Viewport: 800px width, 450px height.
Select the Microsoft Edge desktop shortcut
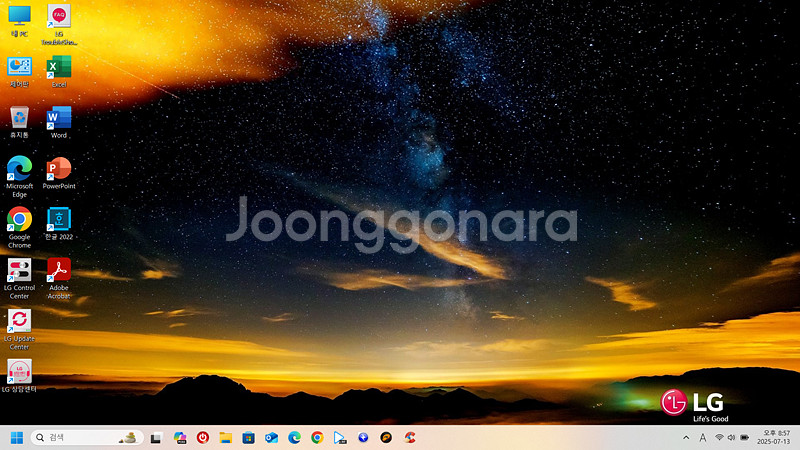click(x=19, y=177)
